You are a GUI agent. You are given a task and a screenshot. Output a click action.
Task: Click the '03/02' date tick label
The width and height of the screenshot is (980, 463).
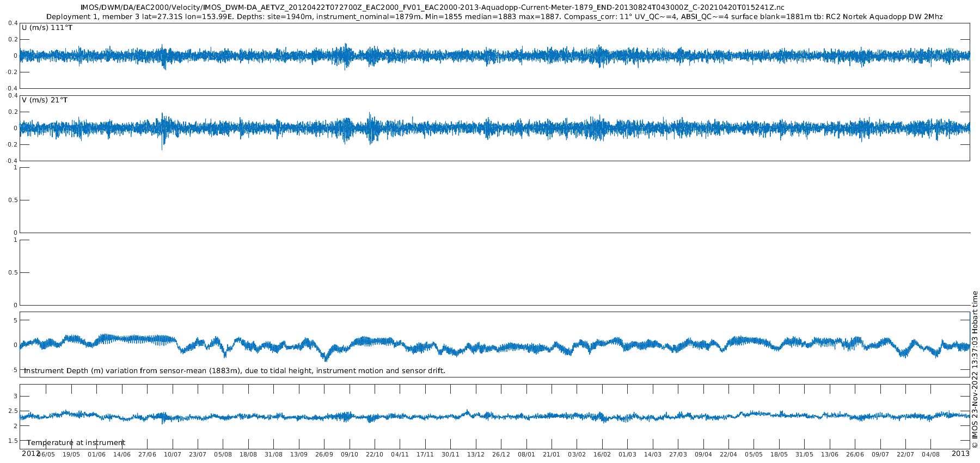click(x=577, y=454)
